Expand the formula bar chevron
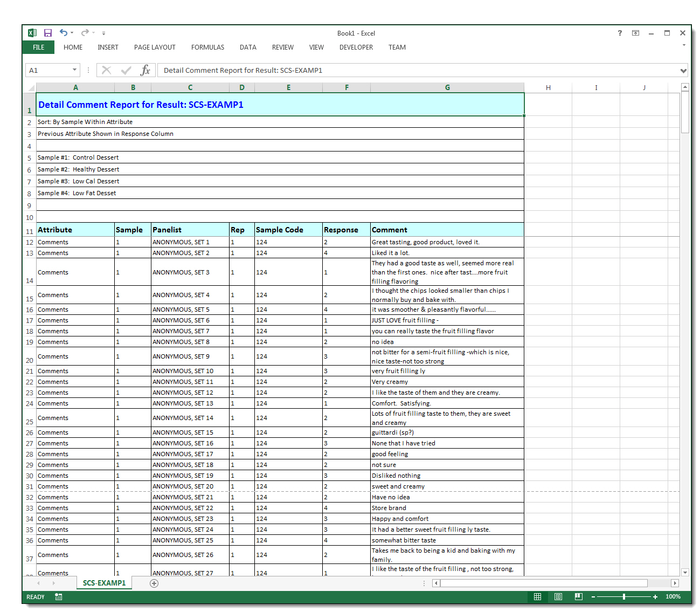 click(683, 71)
